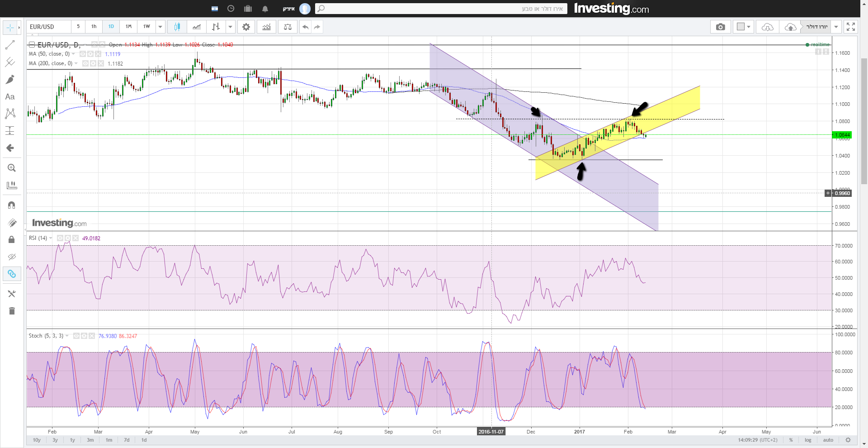Enter fullscreen chart mode
This screenshot has height=448, width=868.
[850, 27]
